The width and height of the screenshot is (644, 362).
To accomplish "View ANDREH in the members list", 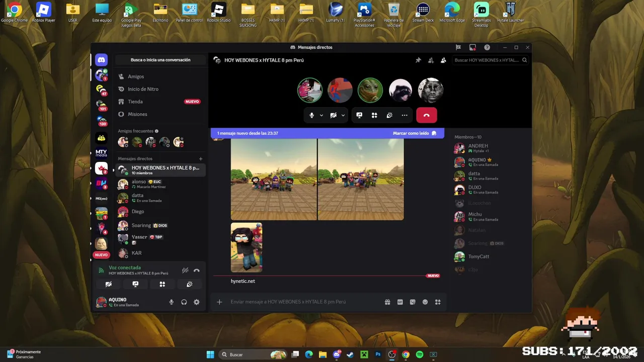I will pyautogui.click(x=492, y=148).
